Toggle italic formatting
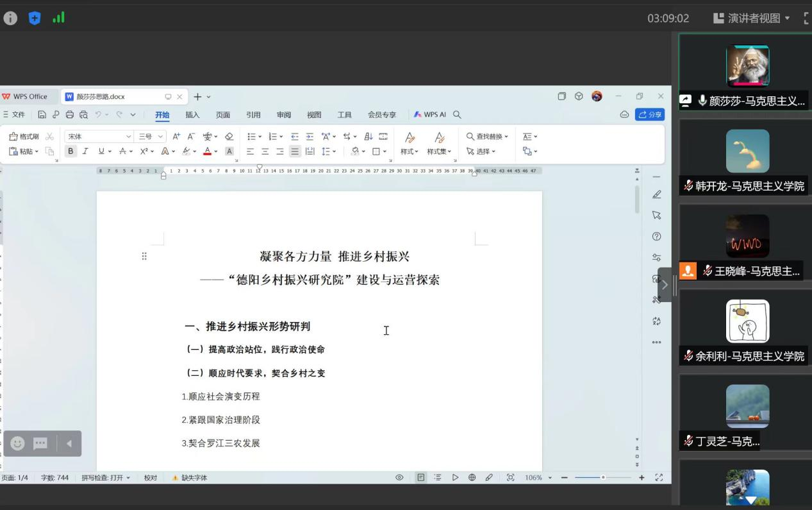The image size is (812, 510). click(x=85, y=151)
